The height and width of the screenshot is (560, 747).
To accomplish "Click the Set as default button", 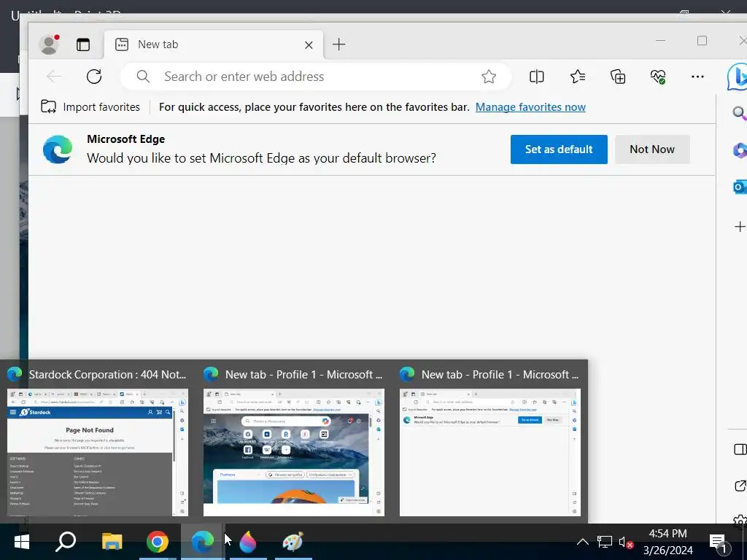I will click(x=559, y=149).
